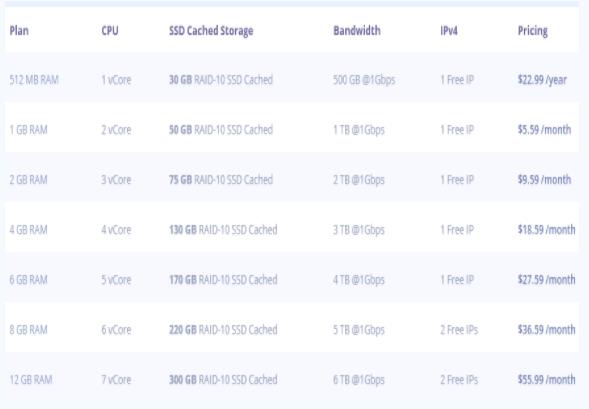
Task: Select the 512 MB RAM plan
Action: tap(34, 80)
